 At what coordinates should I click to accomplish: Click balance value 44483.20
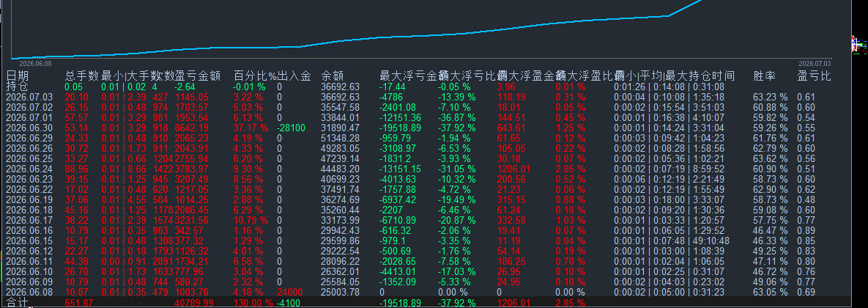[341, 169]
